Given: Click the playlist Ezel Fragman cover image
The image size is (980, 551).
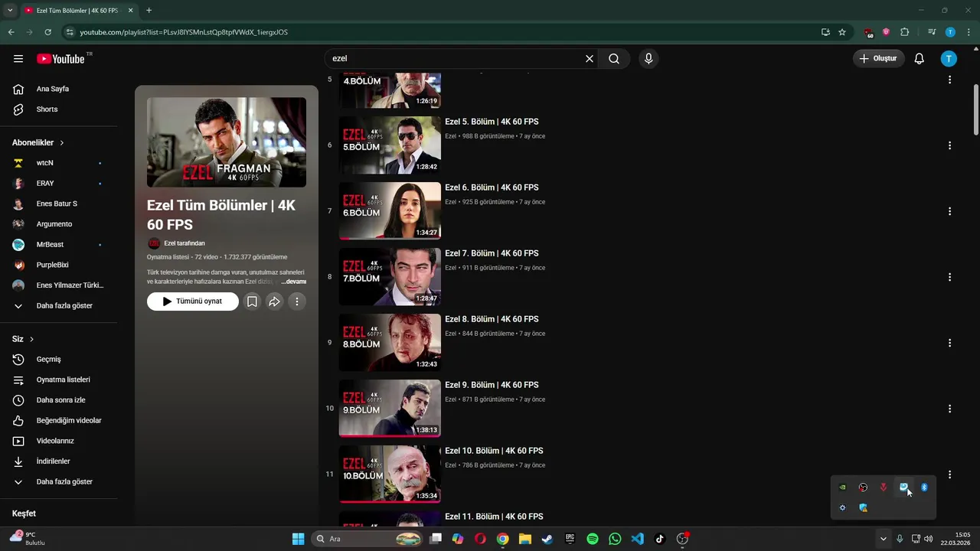Looking at the screenshot, I should click(227, 142).
